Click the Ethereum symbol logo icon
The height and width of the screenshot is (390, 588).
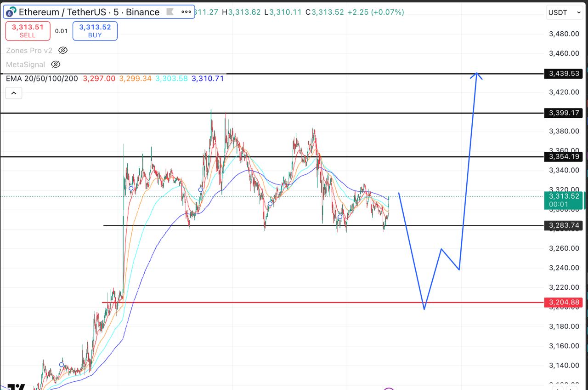(12, 11)
